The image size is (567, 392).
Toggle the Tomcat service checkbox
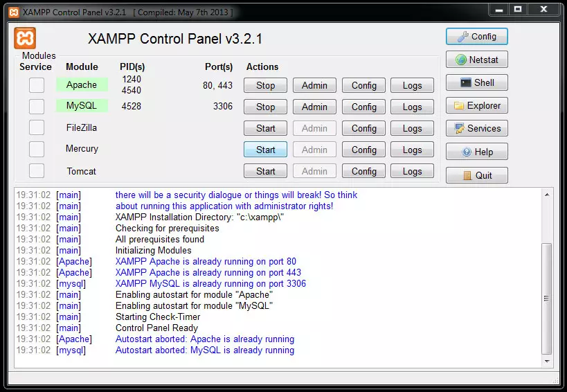click(37, 170)
